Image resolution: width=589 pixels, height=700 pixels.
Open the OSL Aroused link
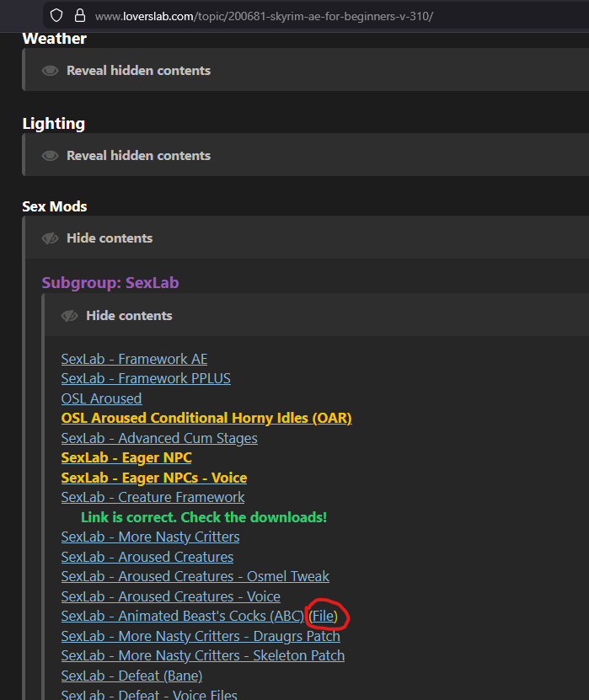(101, 398)
